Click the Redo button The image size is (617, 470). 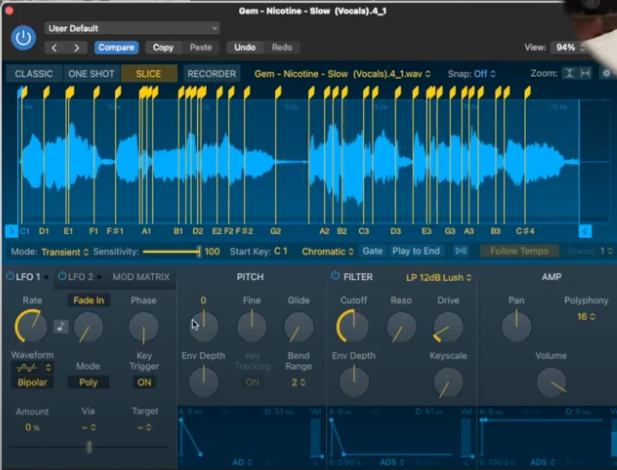pos(282,48)
